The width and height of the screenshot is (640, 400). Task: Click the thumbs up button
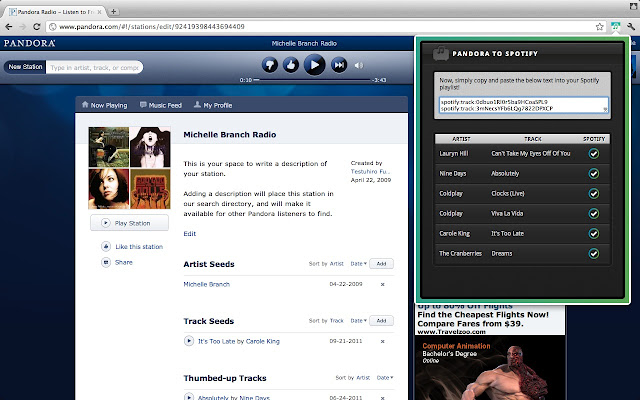click(x=291, y=65)
